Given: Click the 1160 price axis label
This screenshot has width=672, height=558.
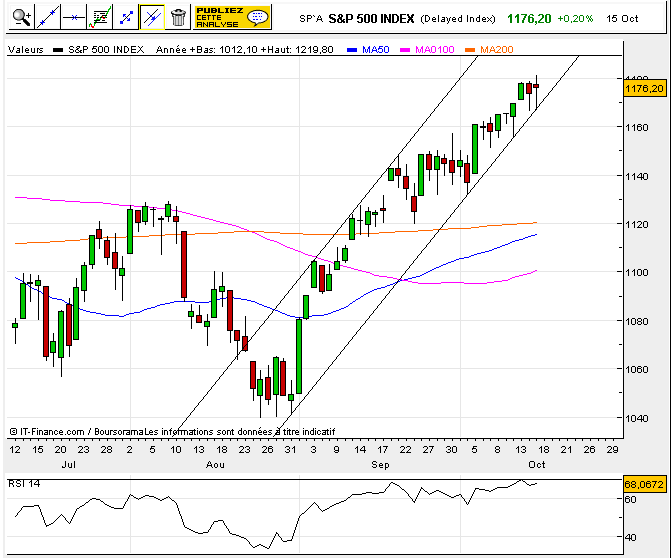Looking at the screenshot, I should pos(638,127).
